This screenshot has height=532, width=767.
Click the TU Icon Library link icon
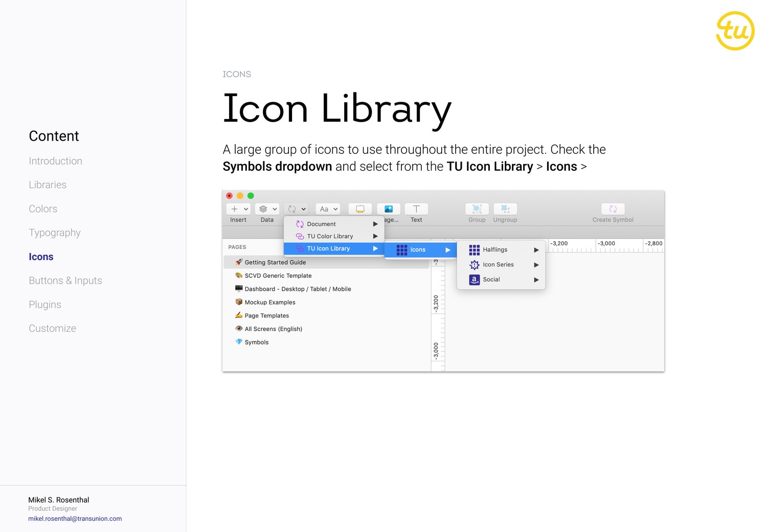click(x=300, y=248)
